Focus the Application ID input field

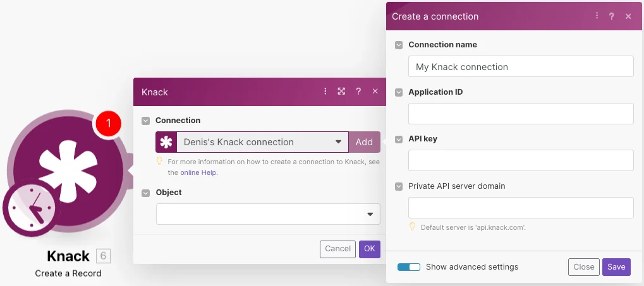coord(521,114)
